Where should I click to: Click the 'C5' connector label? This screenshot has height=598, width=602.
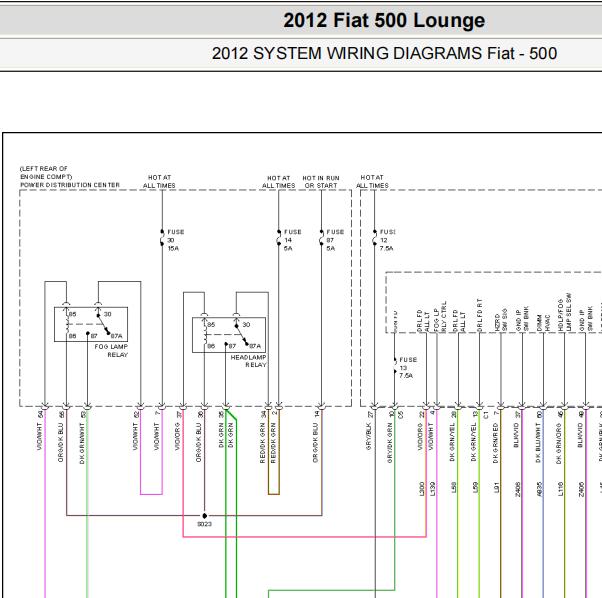pyautogui.click(x=401, y=415)
